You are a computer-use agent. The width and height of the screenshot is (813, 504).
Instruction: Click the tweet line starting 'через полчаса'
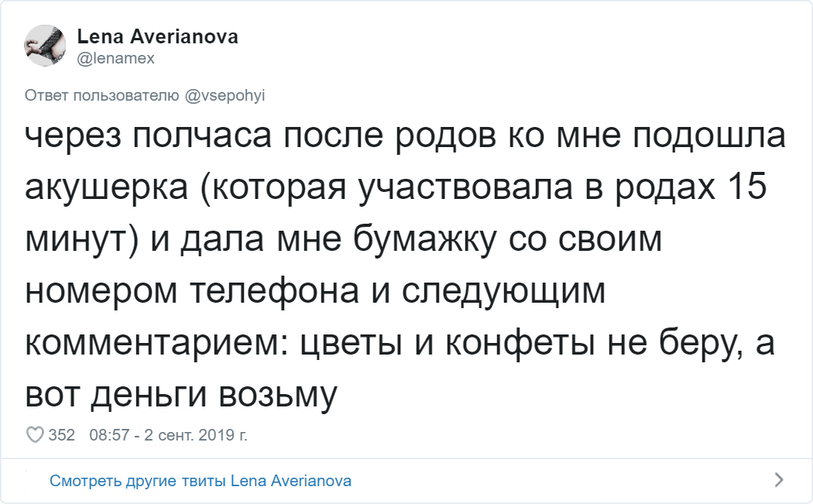pyautogui.click(x=405, y=137)
